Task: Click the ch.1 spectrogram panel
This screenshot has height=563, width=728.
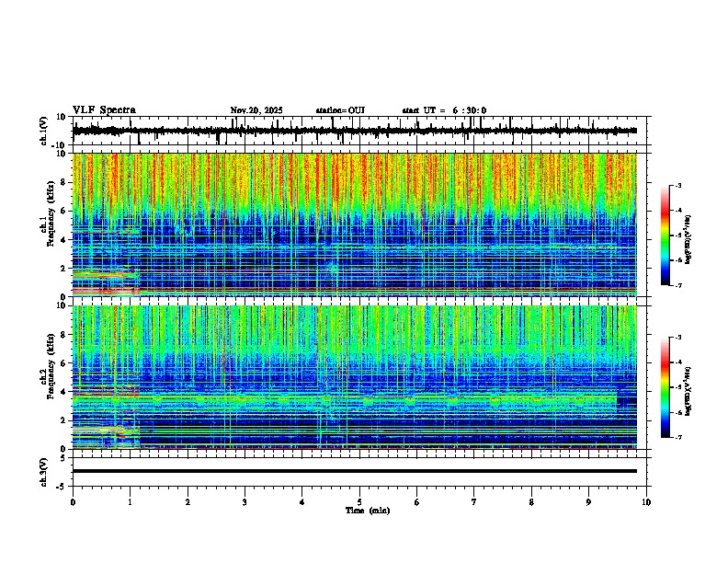Action: point(355,224)
